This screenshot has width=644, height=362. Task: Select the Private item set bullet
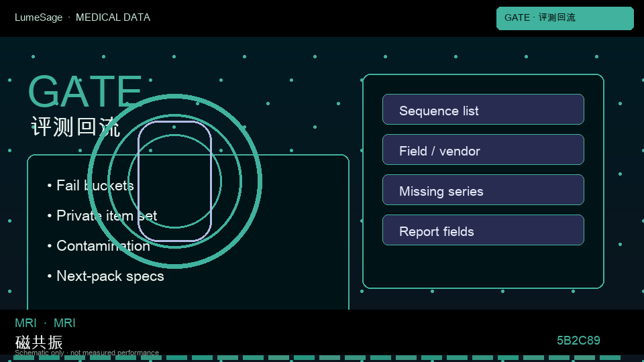click(x=102, y=216)
